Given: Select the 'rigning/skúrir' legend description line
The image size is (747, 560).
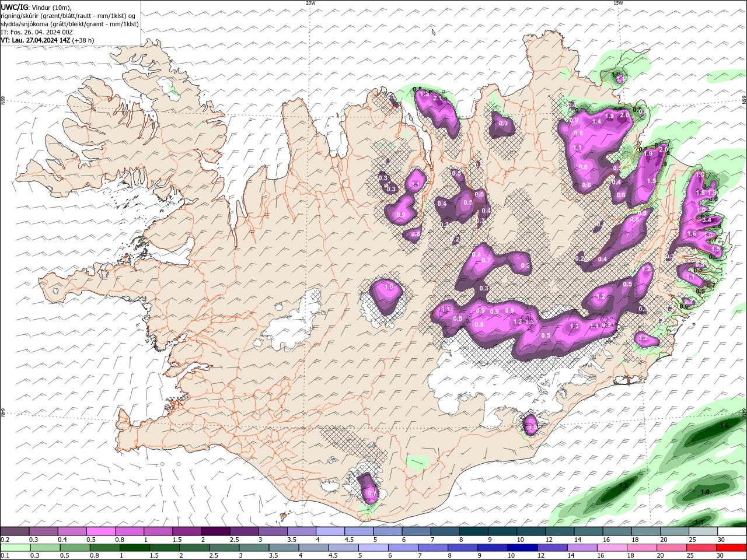Looking at the screenshot, I should point(68,15).
